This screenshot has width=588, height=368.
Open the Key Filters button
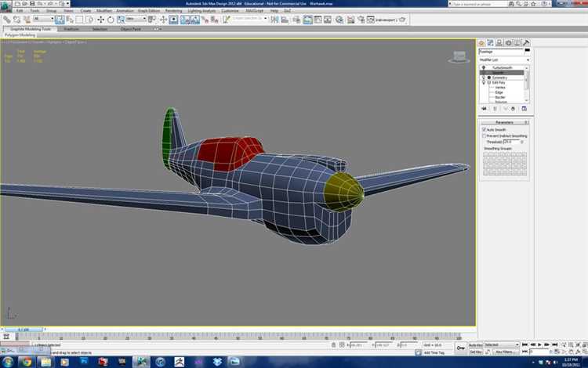(504, 352)
